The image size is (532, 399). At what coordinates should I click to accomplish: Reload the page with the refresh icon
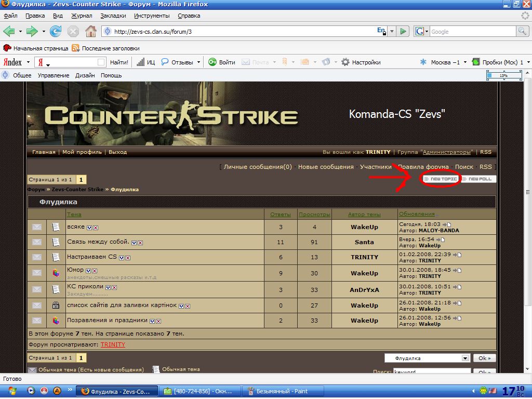[55, 32]
